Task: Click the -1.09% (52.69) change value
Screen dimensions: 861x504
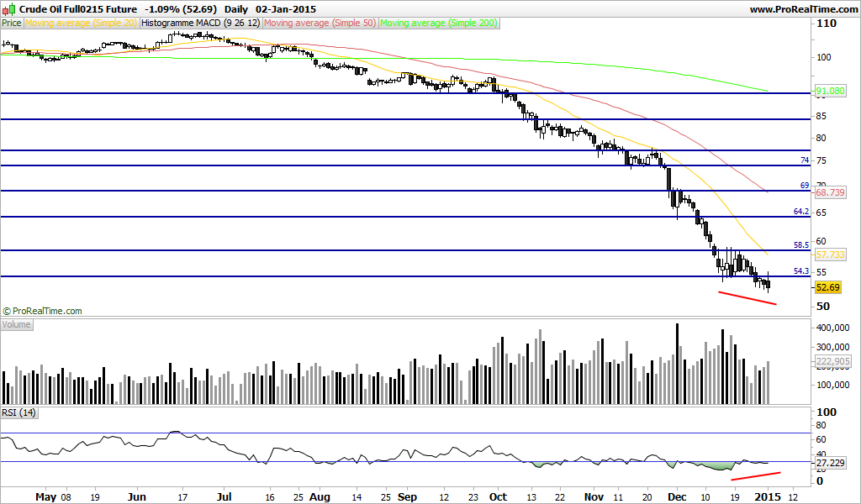Action: coord(181,9)
